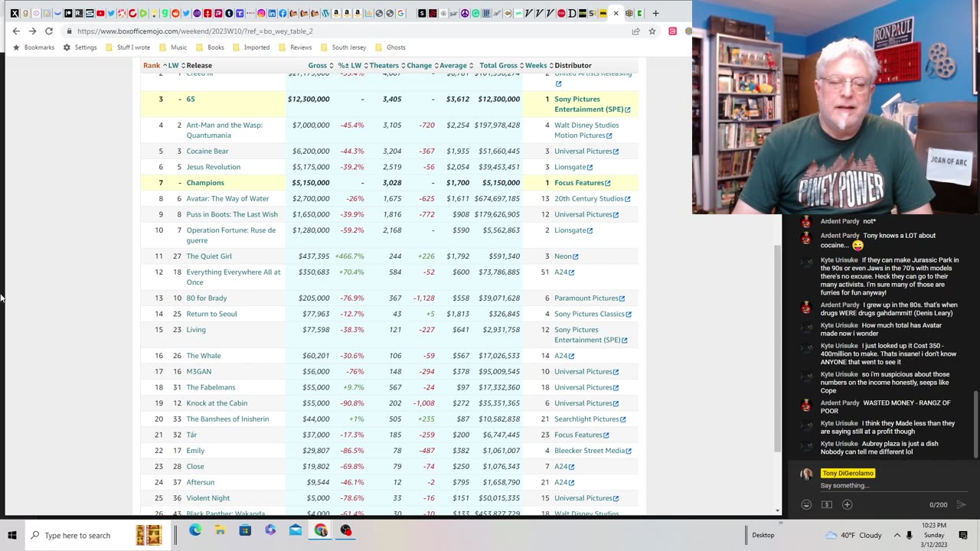Open the 'Stuff I wrote' bookmark folder

click(x=128, y=47)
